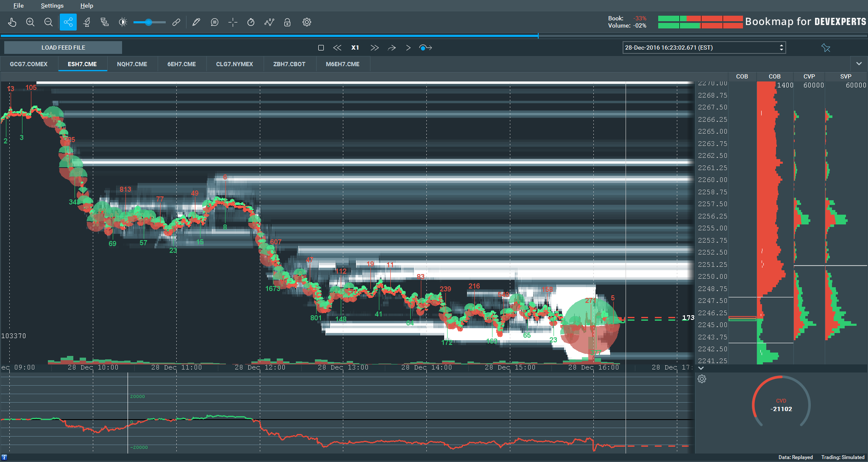Screen dimensions: 868x462
Task: Collapse the indicator panel chevron
Action: click(701, 368)
